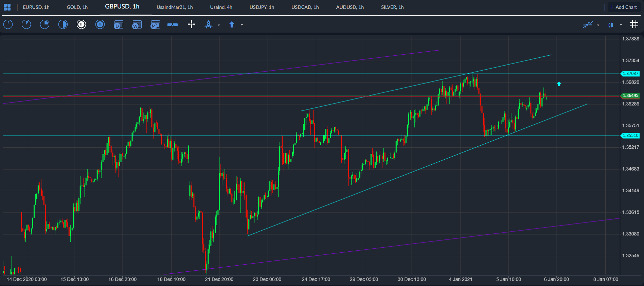Activate the crosshair cursor tool
The image size is (644, 286).
(x=192, y=24)
